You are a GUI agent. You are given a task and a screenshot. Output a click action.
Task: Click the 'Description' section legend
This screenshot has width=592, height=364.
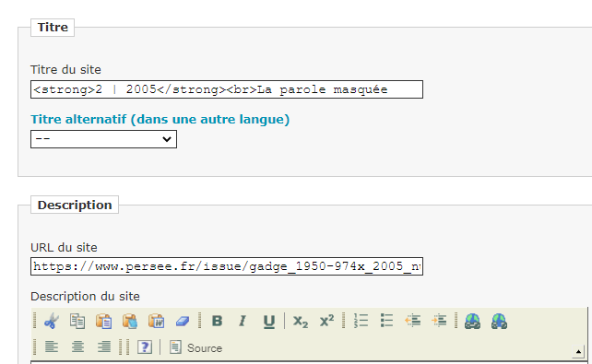coord(75,205)
